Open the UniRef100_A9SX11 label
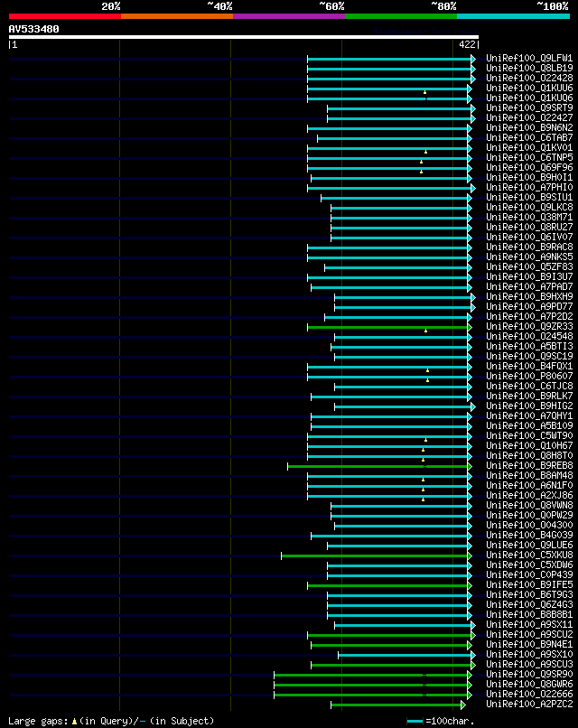578x728 pixels. [529, 625]
